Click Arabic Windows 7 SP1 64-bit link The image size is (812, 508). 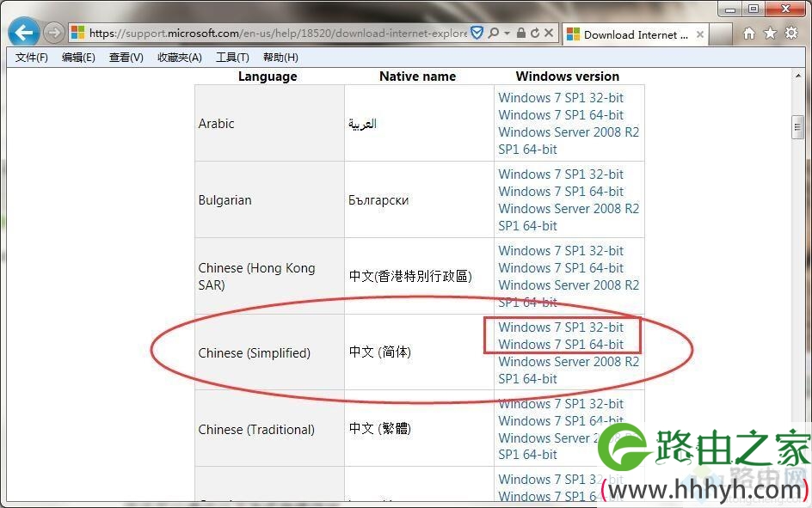coord(561,115)
